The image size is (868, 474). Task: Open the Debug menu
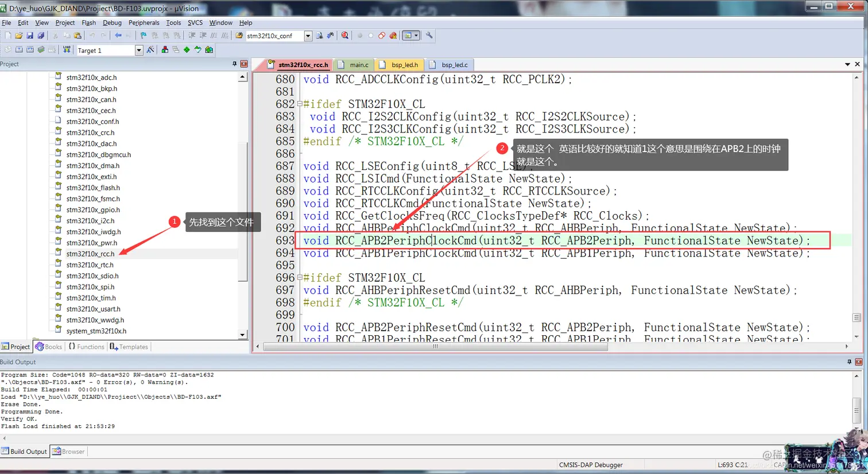pos(112,23)
